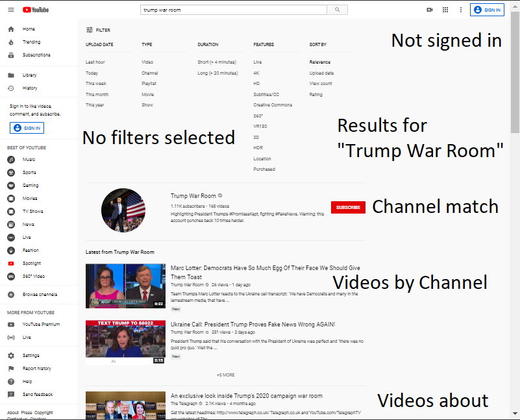Open the Marc Lotter video title
520x420 pixels.
pyautogui.click(x=266, y=272)
